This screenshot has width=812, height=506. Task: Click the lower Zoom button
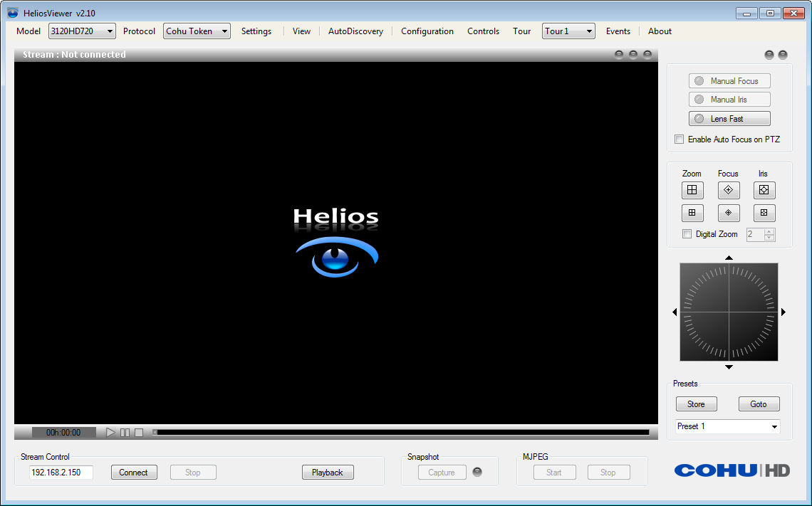(x=692, y=213)
